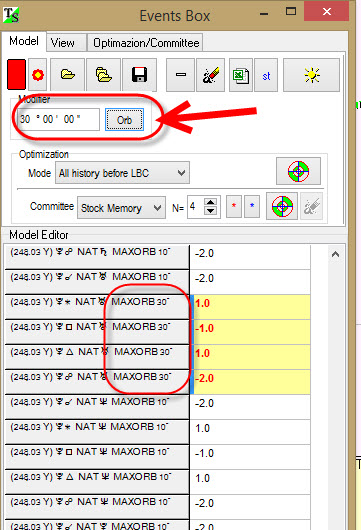Click red star button in Committee row
The image size is (361, 530).
(234, 206)
